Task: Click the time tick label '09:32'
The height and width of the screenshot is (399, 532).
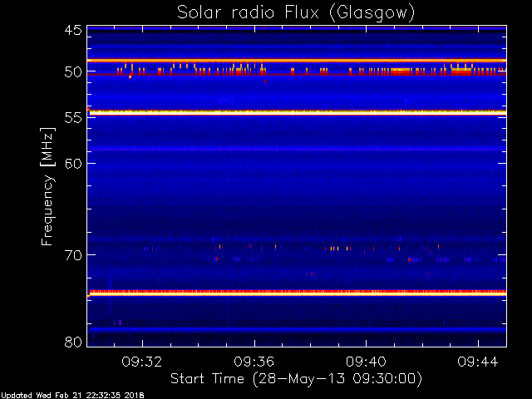Action: click(x=142, y=362)
